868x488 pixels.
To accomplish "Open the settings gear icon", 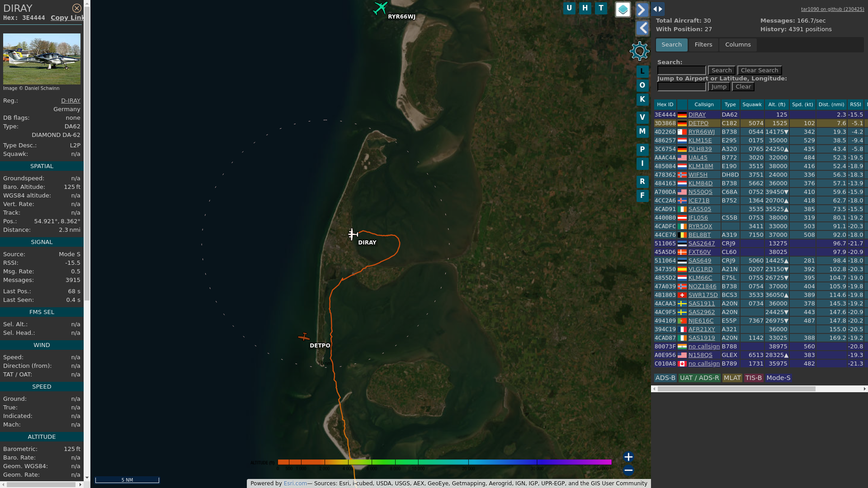I will [640, 51].
